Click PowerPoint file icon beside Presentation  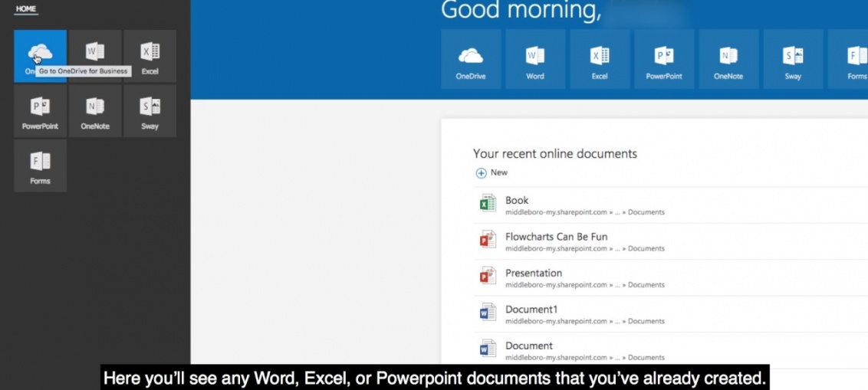pyautogui.click(x=488, y=276)
